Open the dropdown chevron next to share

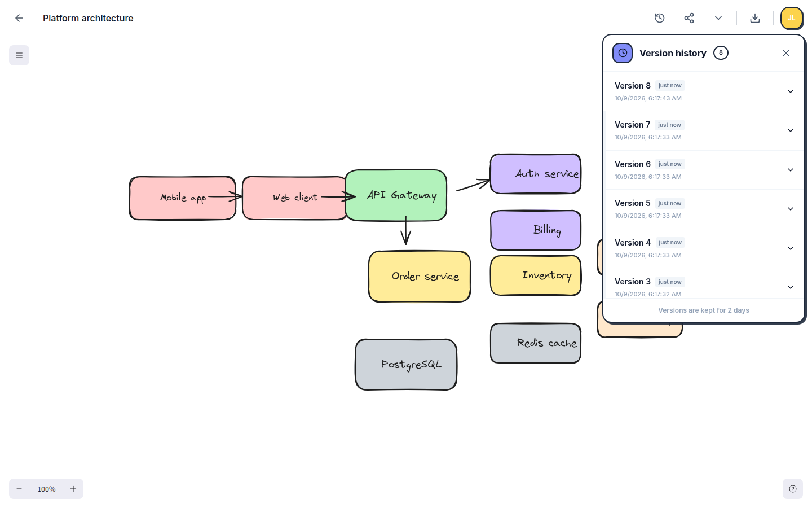tap(718, 18)
